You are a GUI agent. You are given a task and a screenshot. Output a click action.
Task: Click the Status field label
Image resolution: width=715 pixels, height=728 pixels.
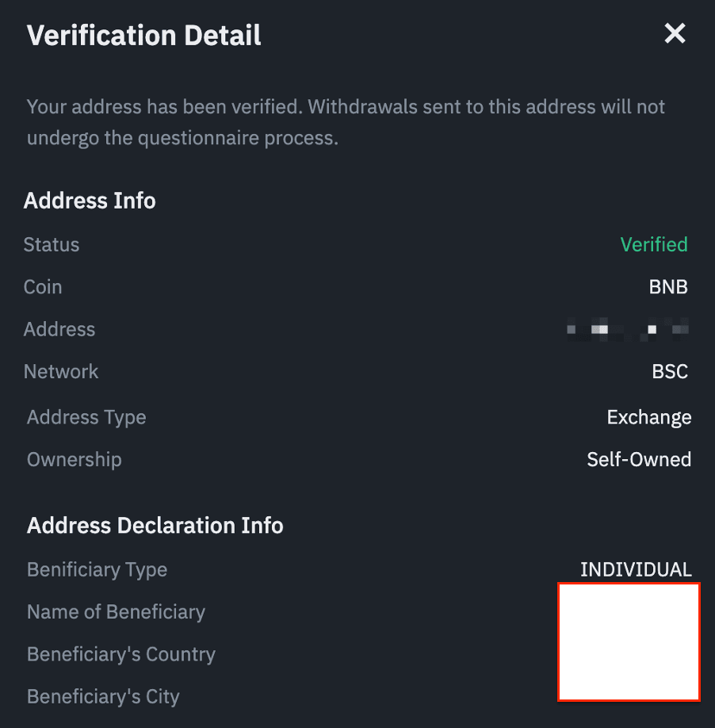[x=52, y=244]
